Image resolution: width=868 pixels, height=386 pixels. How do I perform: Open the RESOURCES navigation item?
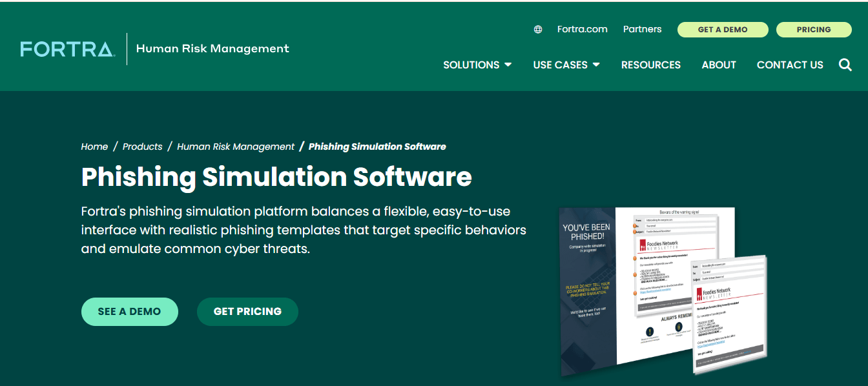[x=650, y=65]
